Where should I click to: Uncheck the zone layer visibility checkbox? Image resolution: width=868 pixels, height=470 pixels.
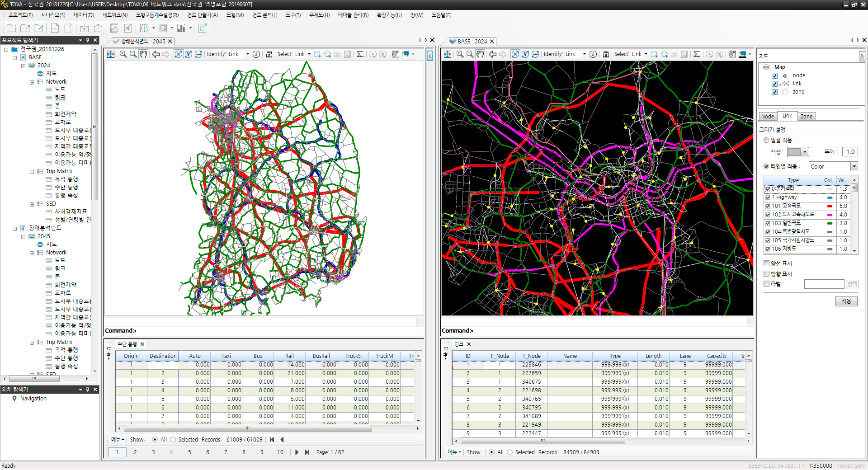click(x=774, y=92)
